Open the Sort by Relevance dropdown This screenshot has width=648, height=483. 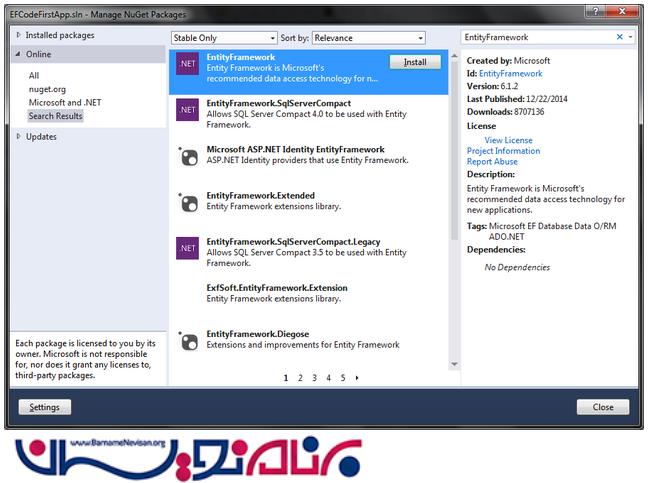coord(369,38)
